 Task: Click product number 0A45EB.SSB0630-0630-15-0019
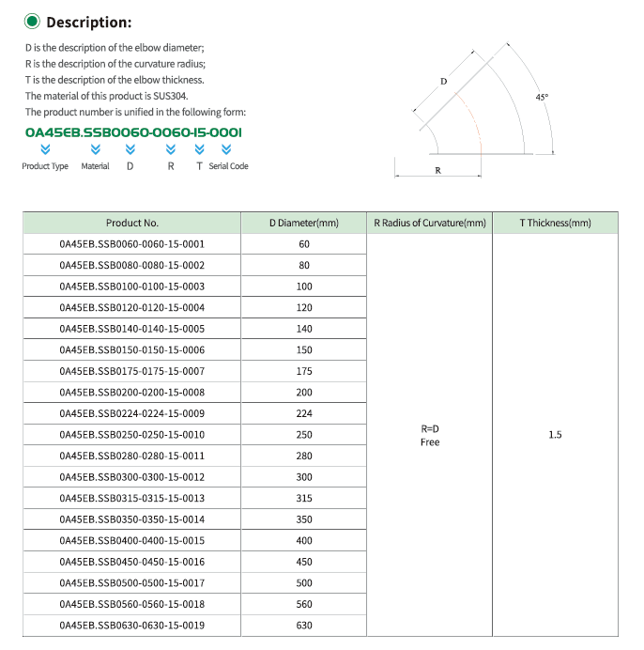[x=132, y=626]
